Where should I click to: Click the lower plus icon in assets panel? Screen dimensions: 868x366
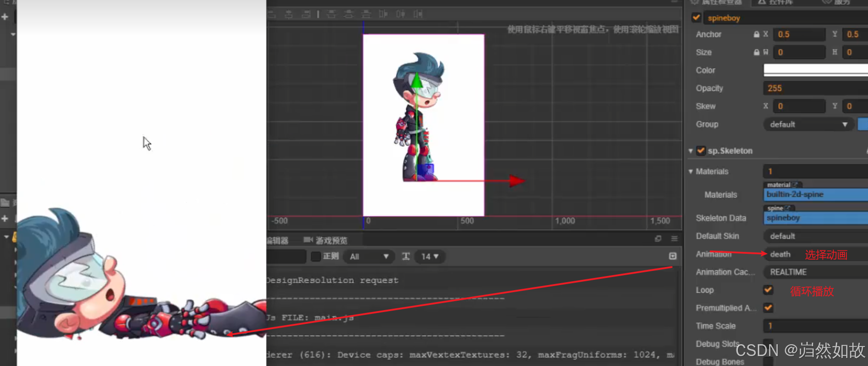tap(5, 218)
